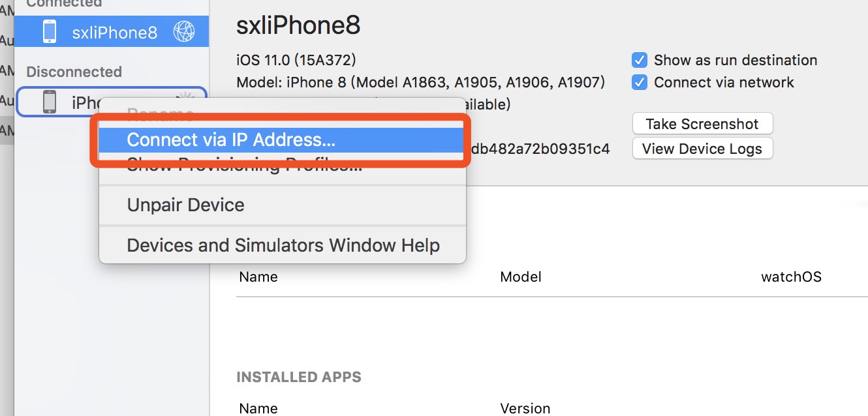The image size is (868, 416).
Task: Click the watchOS column header
Action: (x=791, y=277)
